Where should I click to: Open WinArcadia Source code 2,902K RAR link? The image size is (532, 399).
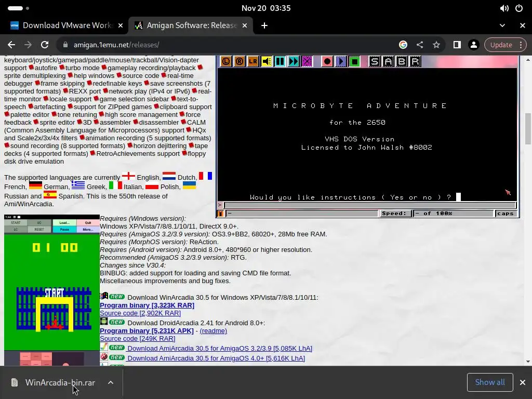(140, 313)
